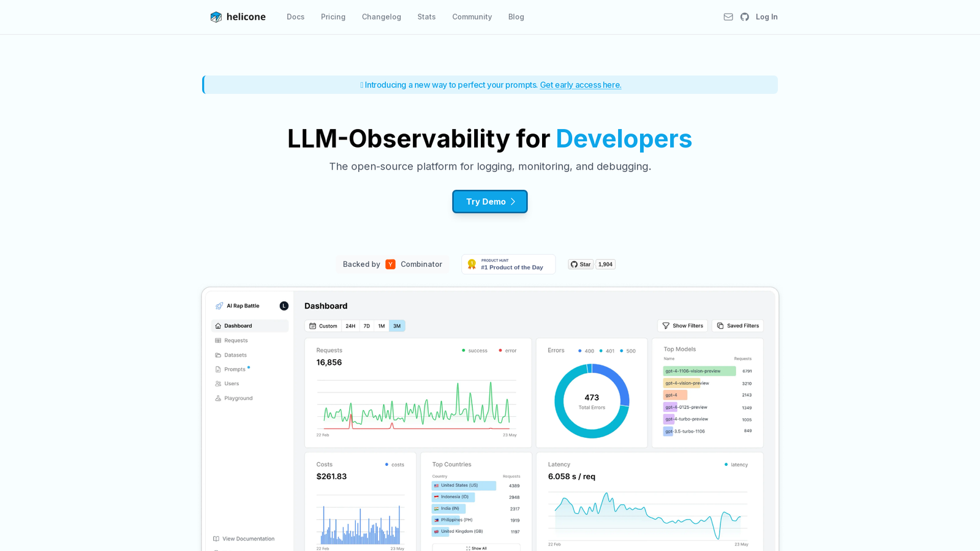Click the Datasets folder icon
Image resolution: width=980 pixels, height=551 pixels.
(218, 355)
